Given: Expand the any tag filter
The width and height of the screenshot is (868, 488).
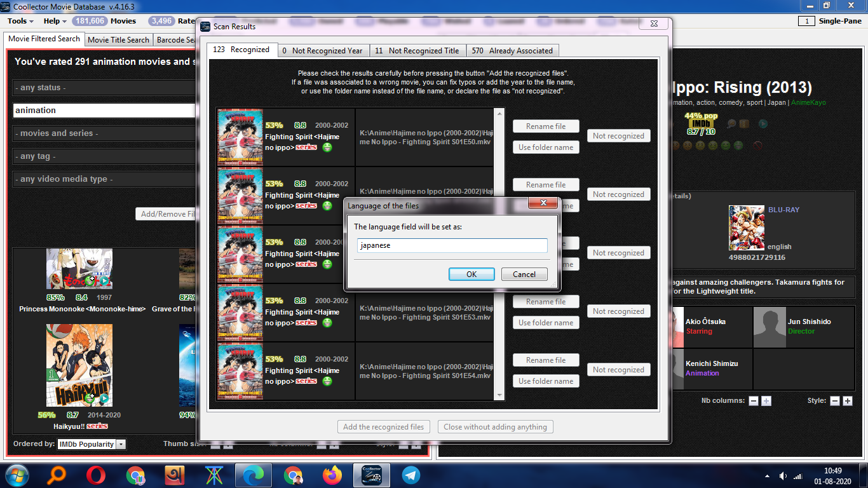Looking at the screenshot, I should point(105,156).
